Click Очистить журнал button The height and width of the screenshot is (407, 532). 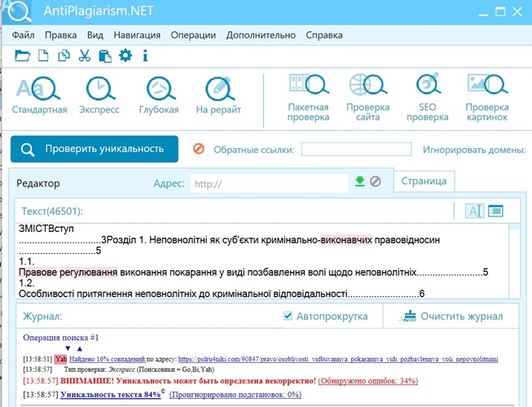pyautogui.click(x=451, y=316)
